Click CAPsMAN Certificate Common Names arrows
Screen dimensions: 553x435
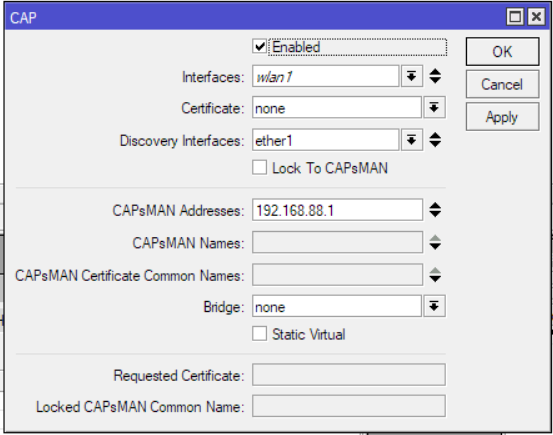[x=435, y=275]
